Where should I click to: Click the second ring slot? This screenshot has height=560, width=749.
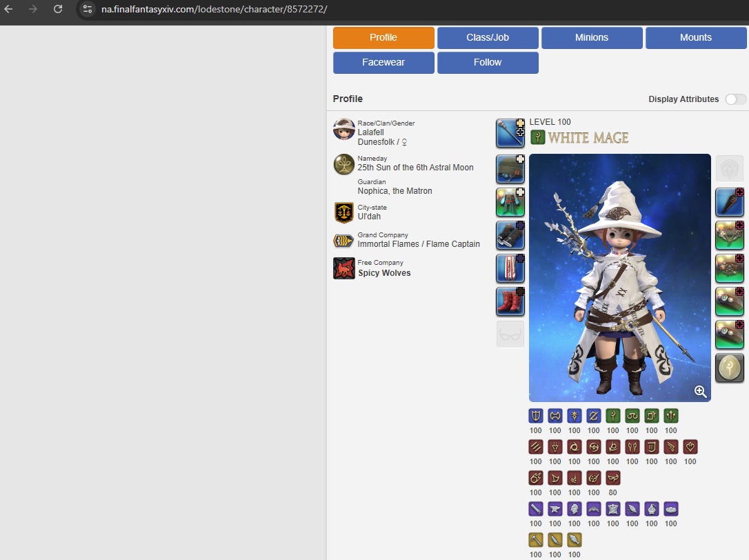(x=730, y=335)
